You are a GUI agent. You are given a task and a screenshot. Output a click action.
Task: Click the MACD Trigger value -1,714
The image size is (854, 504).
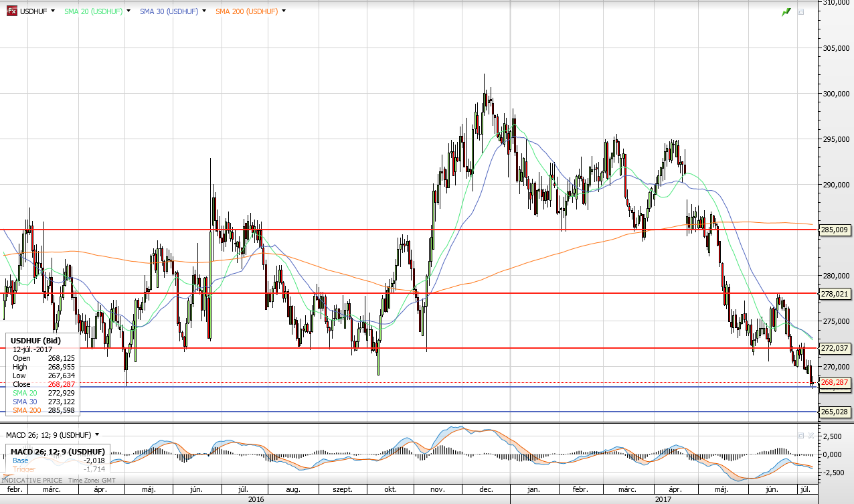(94, 469)
